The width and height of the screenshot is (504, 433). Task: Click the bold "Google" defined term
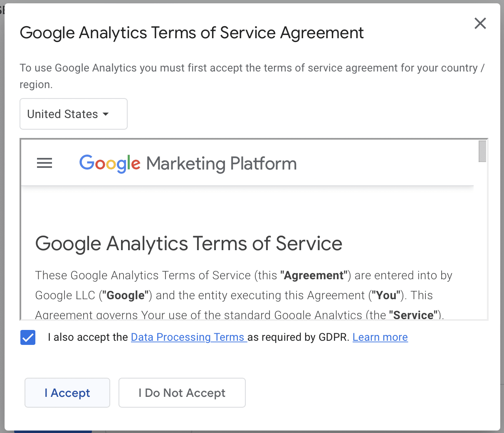pyautogui.click(x=126, y=295)
